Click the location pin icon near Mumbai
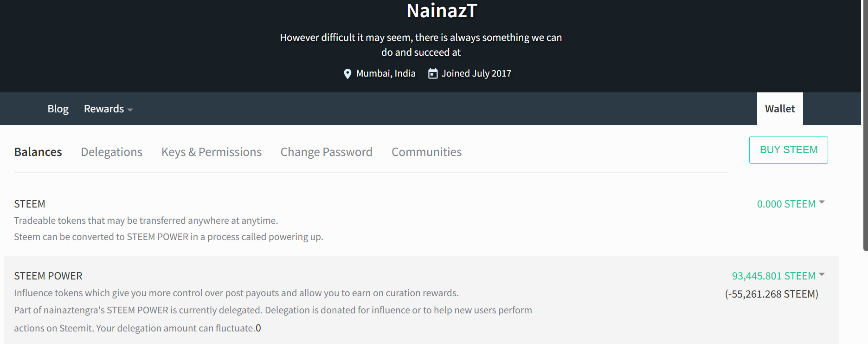Viewport: 868px width, 344px height. click(347, 74)
